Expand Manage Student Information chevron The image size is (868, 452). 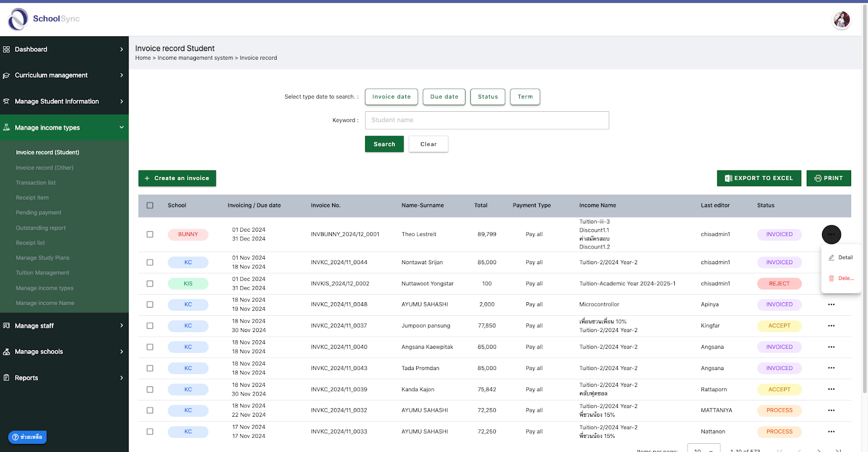point(122,101)
